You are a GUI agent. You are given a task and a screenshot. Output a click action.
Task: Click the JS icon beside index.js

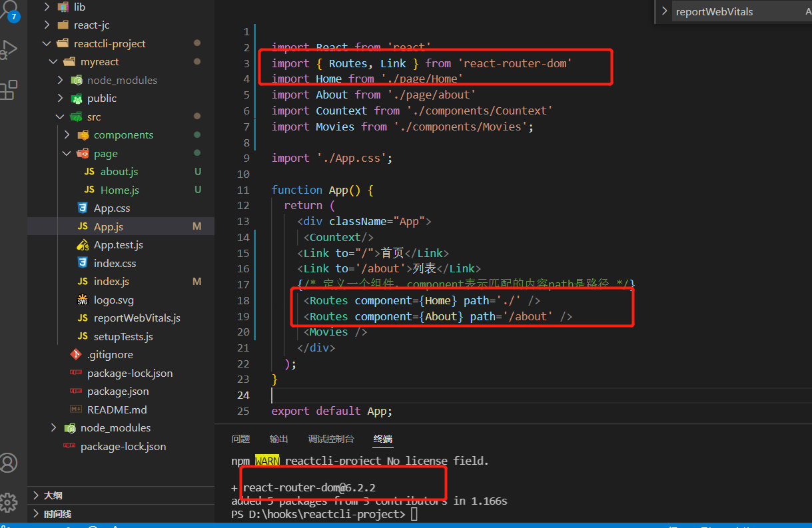[83, 282]
